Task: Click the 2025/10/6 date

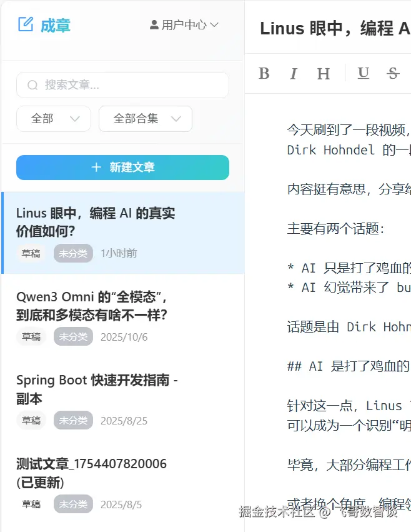Action: 124,337
